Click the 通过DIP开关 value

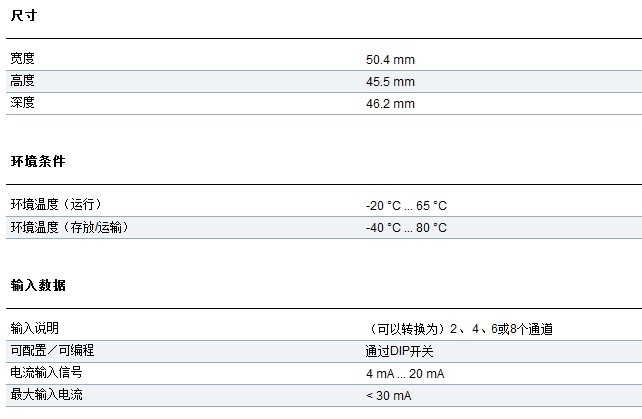[x=400, y=351]
